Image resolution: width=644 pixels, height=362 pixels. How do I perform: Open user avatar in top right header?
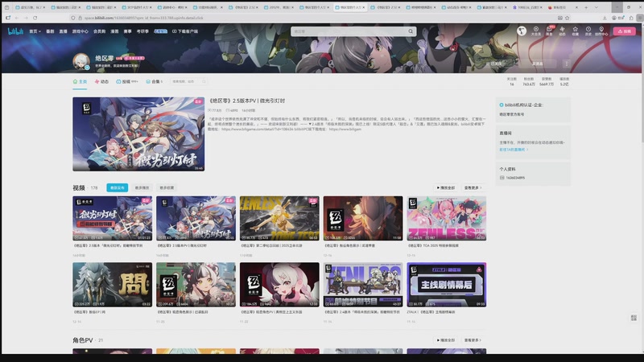[521, 31]
